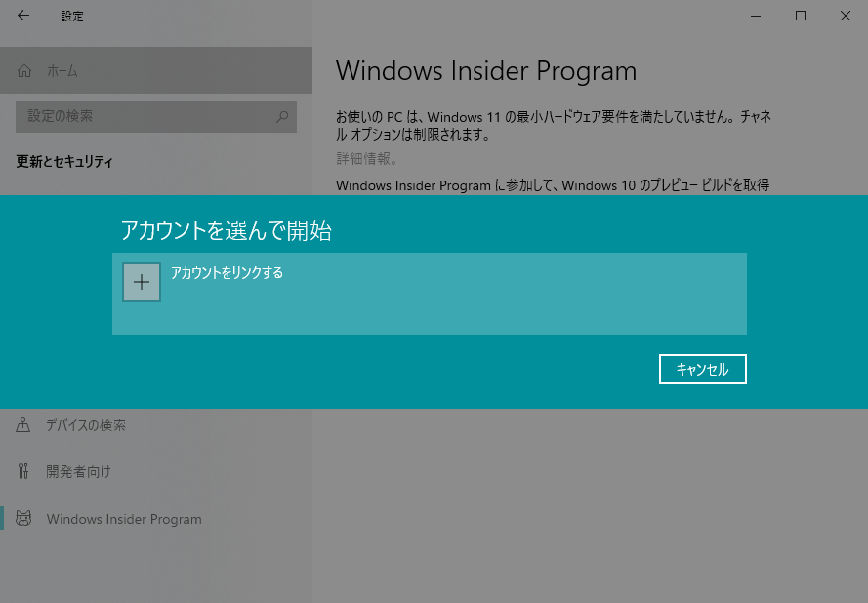Viewport: 868px width, 603px height.
Task: Open デバイスの検索 in the sidebar
Action: point(156,424)
